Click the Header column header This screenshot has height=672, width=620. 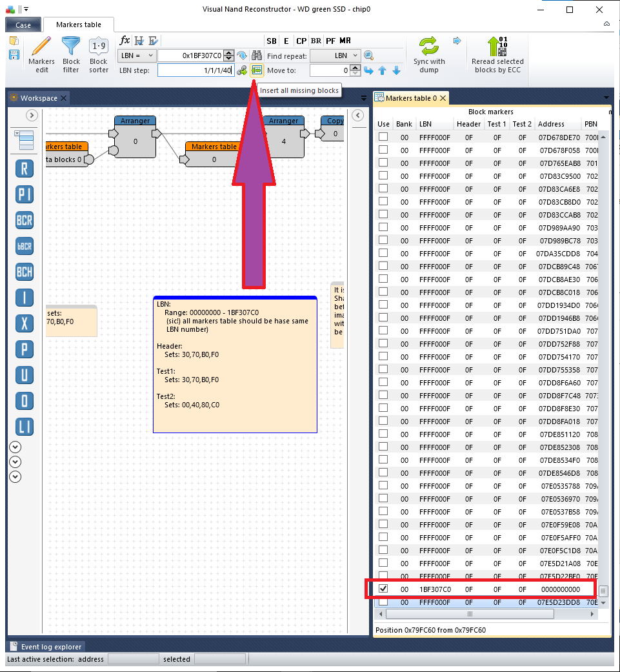[x=468, y=124]
